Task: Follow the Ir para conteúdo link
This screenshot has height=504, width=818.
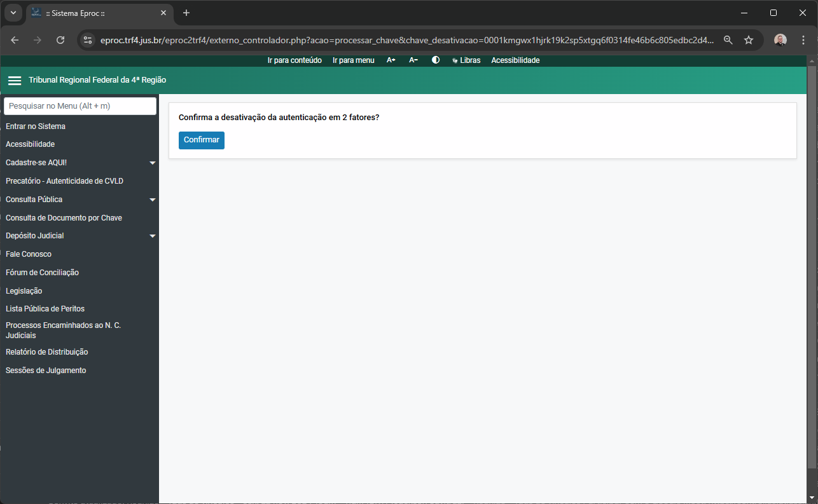Action: [x=295, y=60]
